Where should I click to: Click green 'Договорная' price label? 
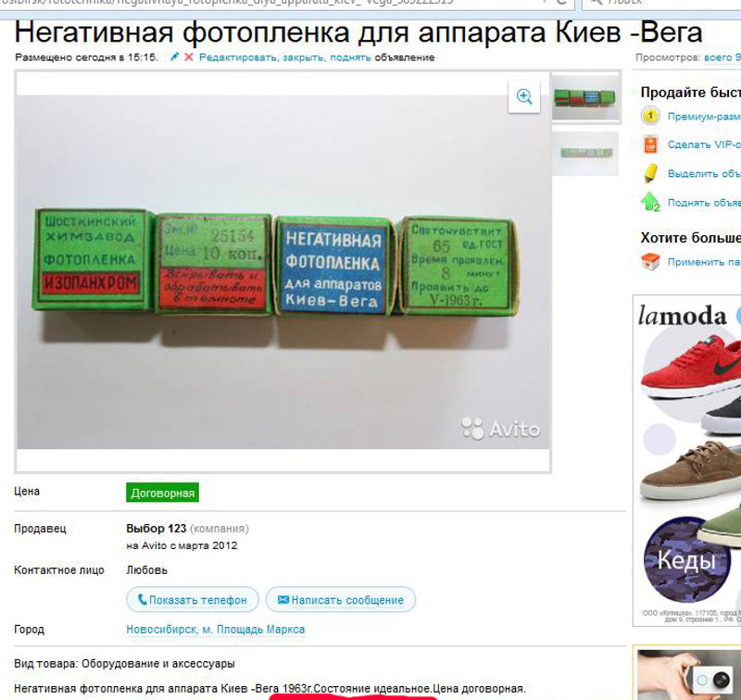(162, 493)
